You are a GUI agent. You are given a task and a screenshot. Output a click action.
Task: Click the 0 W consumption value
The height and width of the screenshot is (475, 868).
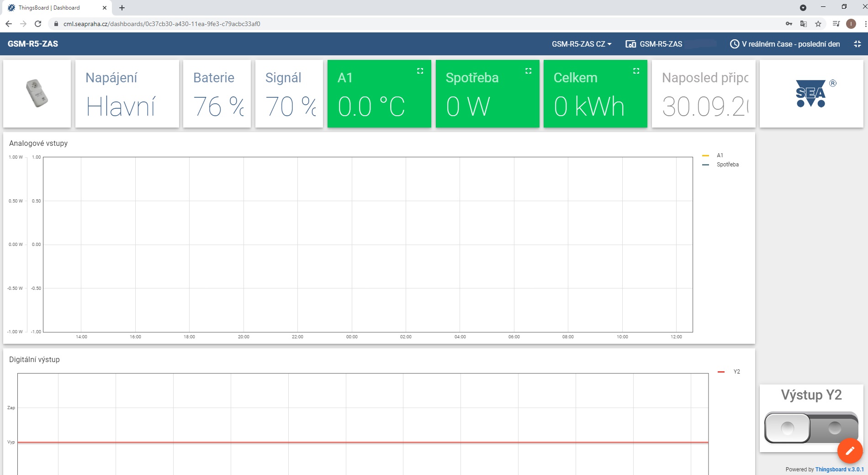468,107
